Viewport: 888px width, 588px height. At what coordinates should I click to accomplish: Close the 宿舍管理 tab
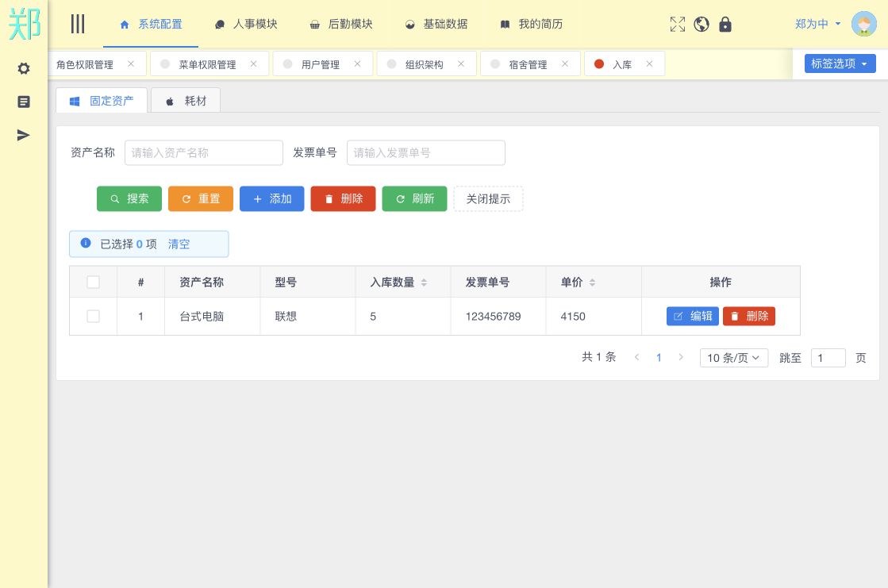pyautogui.click(x=565, y=64)
